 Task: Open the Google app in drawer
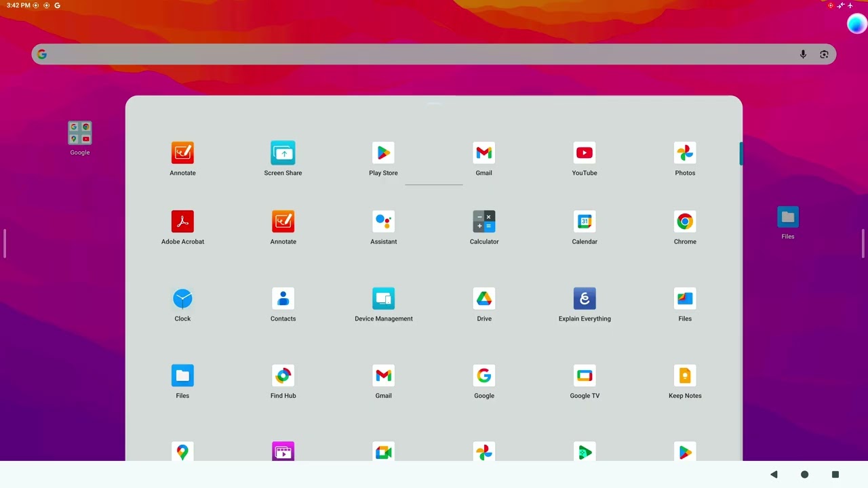point(484,376)
